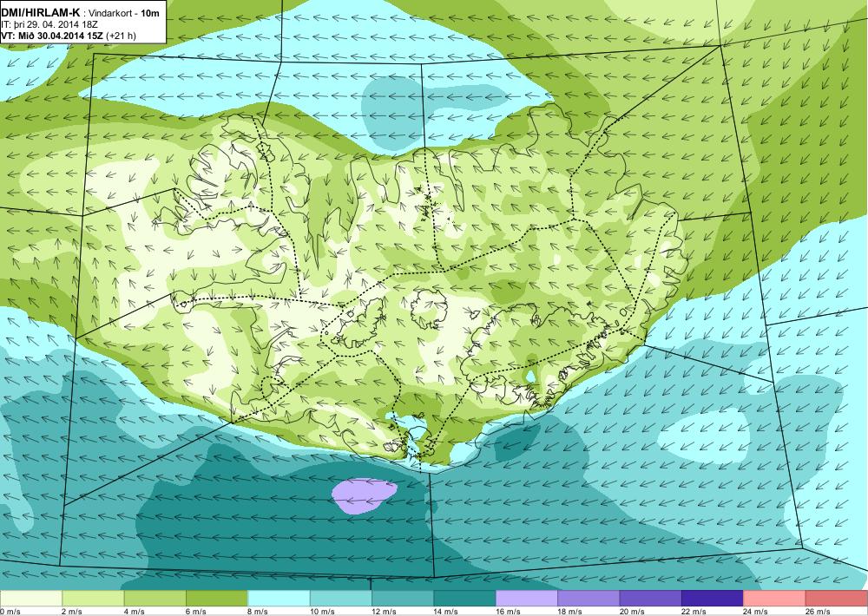Click the "2 m/s" legend label
Screen dimensions: 868x616
click(x=72, y=612)
